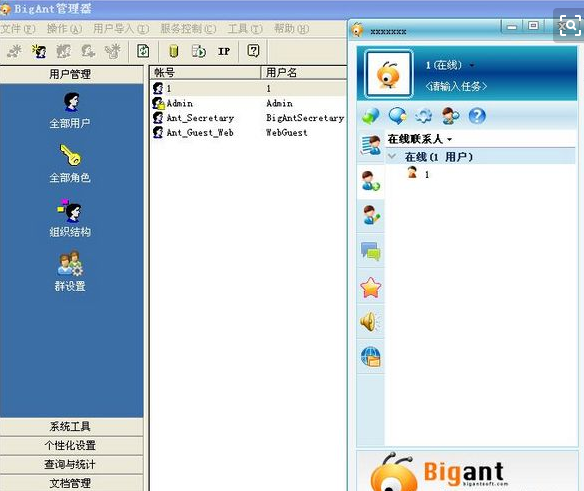Open 群设置 (Group settings) in sidebar

pyautogui.click(x=70, y=272)
